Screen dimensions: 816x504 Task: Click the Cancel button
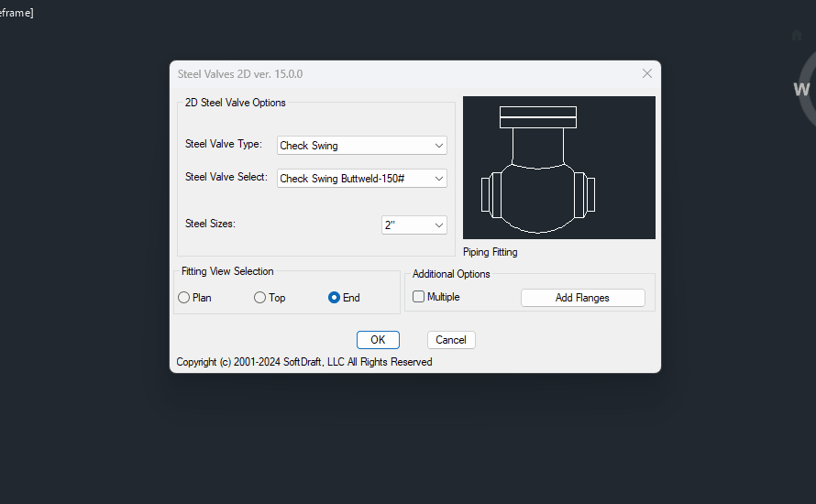click(451, 340)
